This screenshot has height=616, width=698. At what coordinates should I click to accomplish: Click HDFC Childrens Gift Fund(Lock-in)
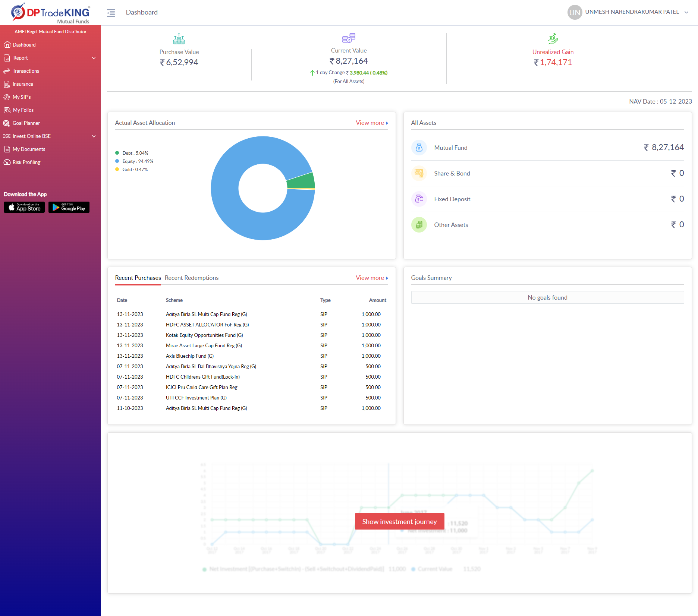[x=203, y=377]
